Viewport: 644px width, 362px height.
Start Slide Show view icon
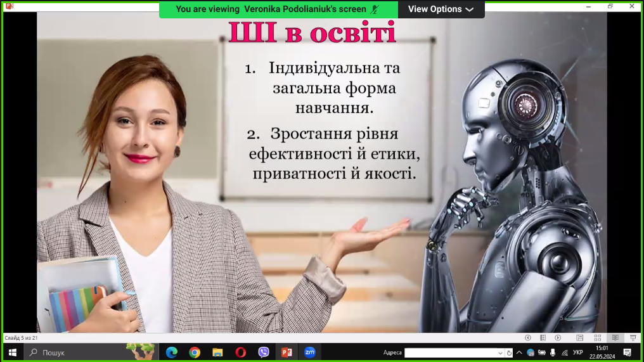pos(633,338)
